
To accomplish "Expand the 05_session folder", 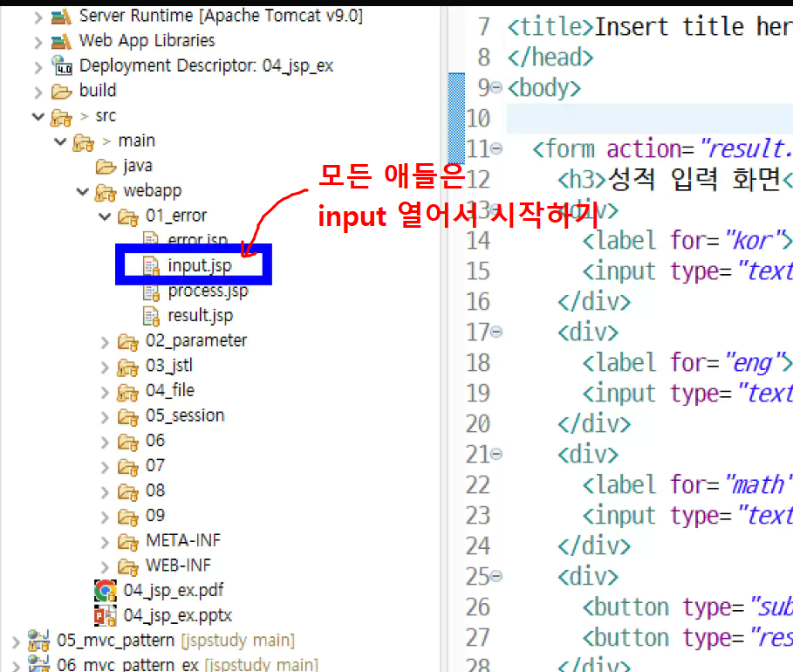I will tap(105, 417).
